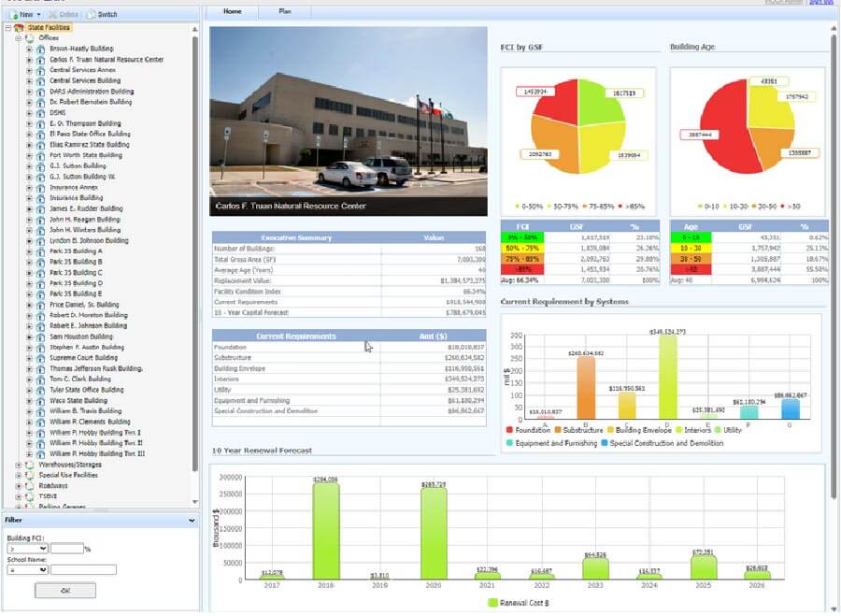The width and height of the screenshot is (841, 616).
Task: Select Price Daniel, Sr. Building
Action: pyautogui.click(x=84, y=305)
